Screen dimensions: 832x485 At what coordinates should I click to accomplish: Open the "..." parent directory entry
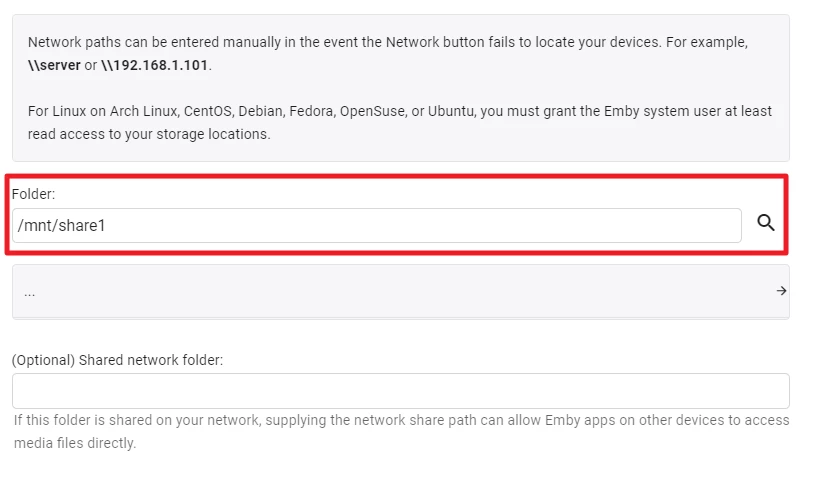click(30, 292)
